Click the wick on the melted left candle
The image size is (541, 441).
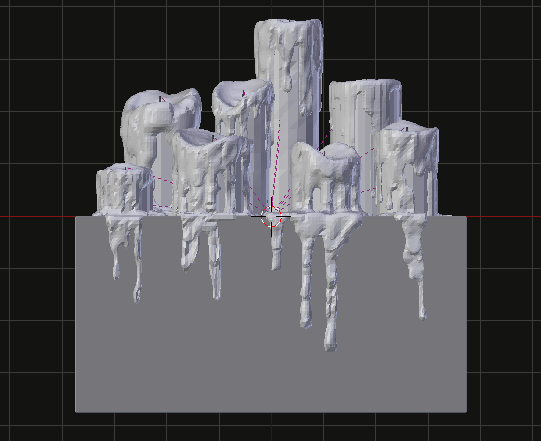pos(160,99)
